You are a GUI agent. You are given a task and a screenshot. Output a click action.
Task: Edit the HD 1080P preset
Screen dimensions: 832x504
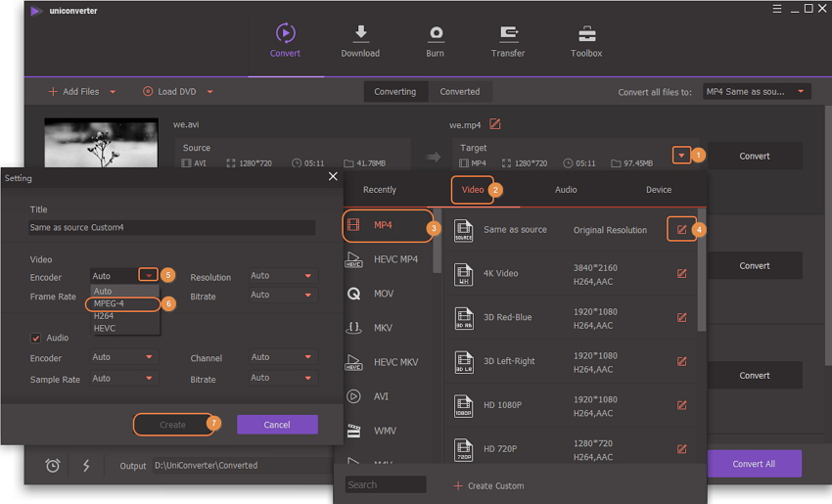coord(682,405)
